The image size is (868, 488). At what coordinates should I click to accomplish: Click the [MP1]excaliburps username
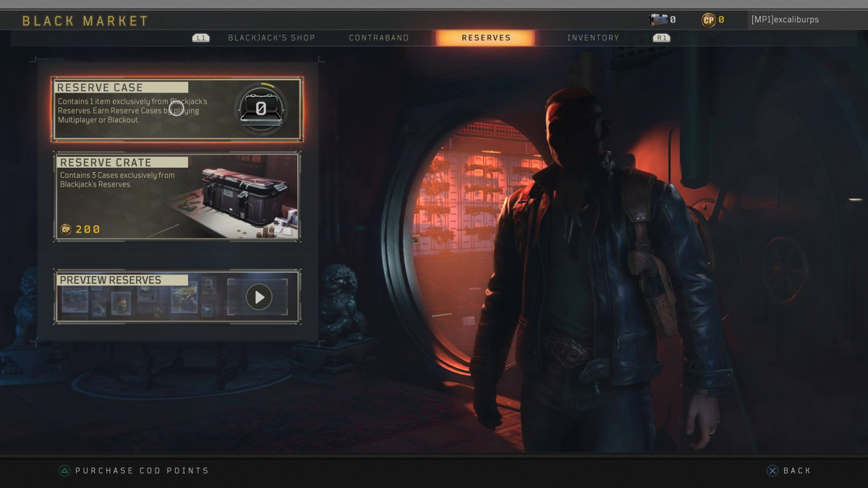(785, 20)
